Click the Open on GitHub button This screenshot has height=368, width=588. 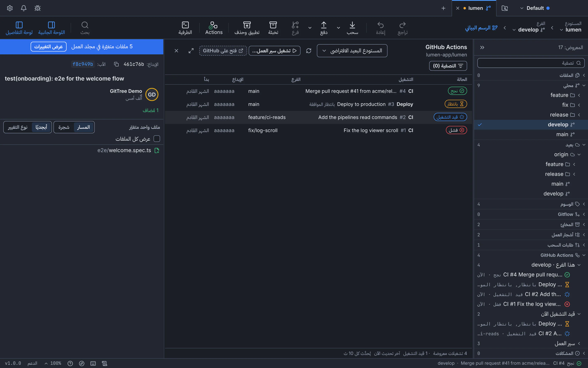[223, 51]
